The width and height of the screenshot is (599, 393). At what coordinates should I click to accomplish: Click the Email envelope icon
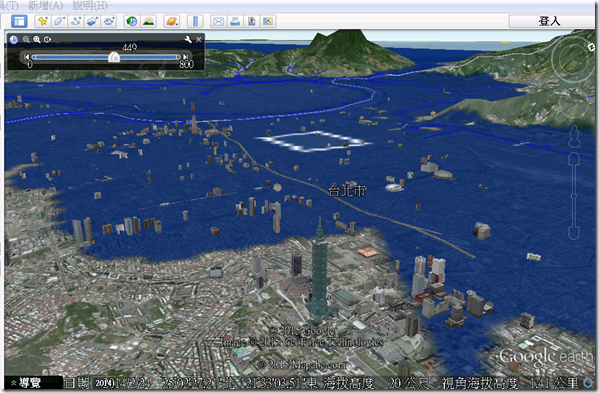[x=218, y=21]
